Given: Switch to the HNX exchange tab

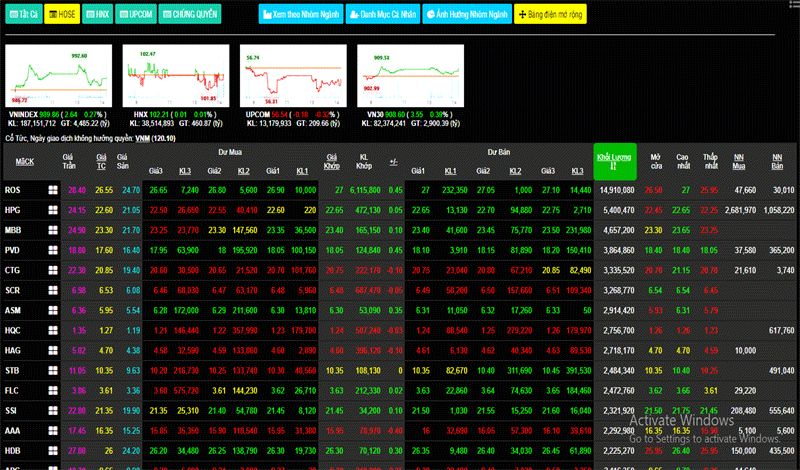Looking at the screenshot, I should 97,15.
